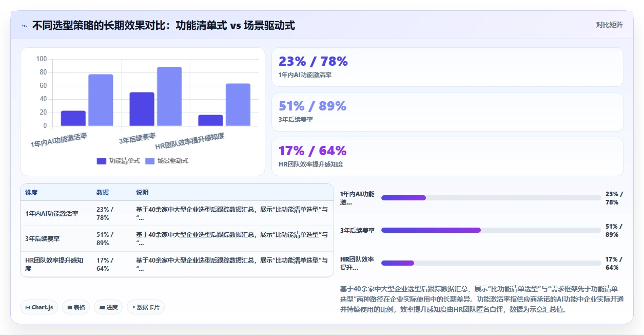This screenshot has width=644, height=335.
Task: Click the 表格 chip
Action: [76, 307]
